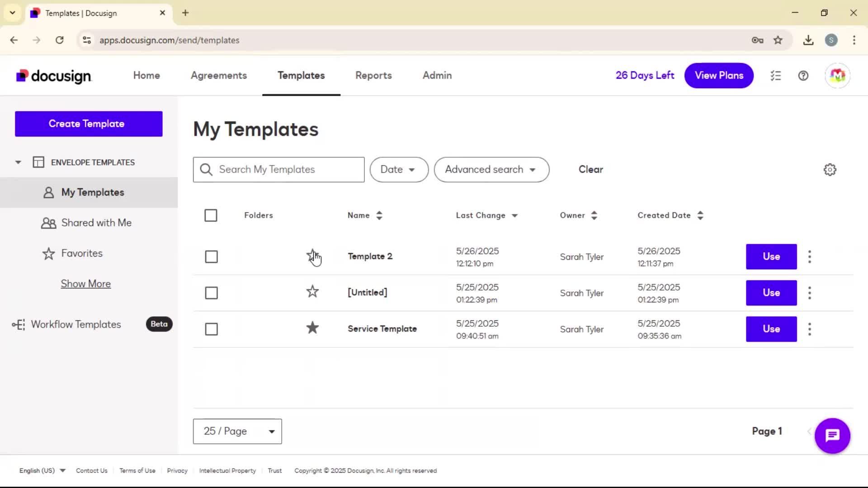868x488 pixels.
Task: Open Chrome's three-dot menu
Action: tap(854, 40)
